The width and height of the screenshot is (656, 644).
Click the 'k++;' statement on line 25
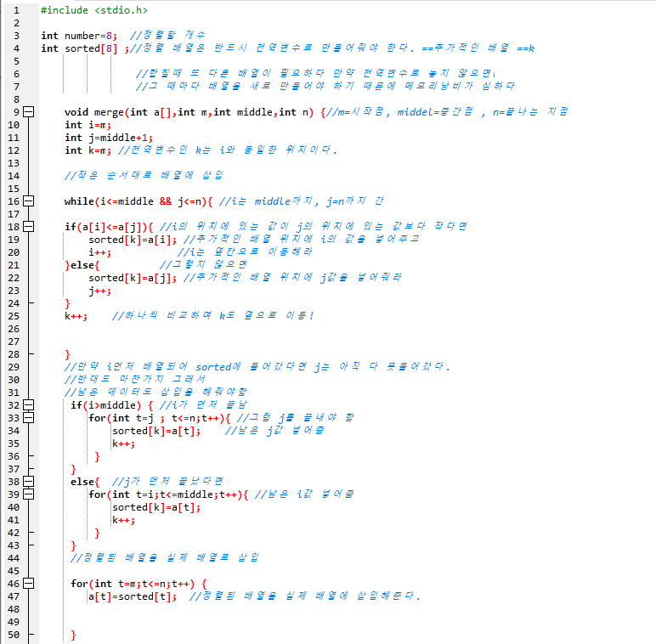pos(76,316)
